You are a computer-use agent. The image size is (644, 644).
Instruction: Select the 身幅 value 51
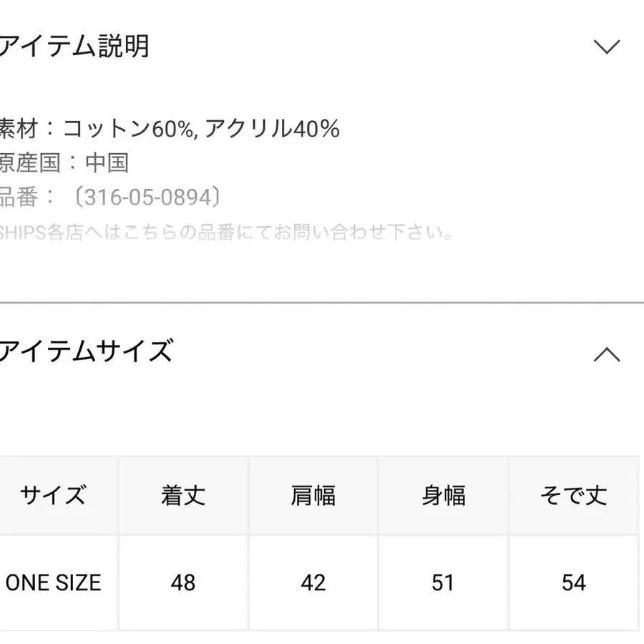coord(441,582)
